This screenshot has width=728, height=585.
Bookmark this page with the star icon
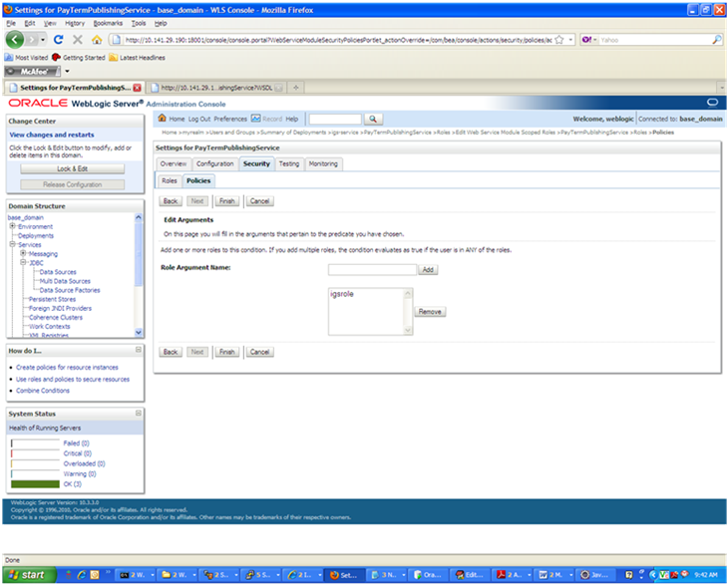coord(559,40)
